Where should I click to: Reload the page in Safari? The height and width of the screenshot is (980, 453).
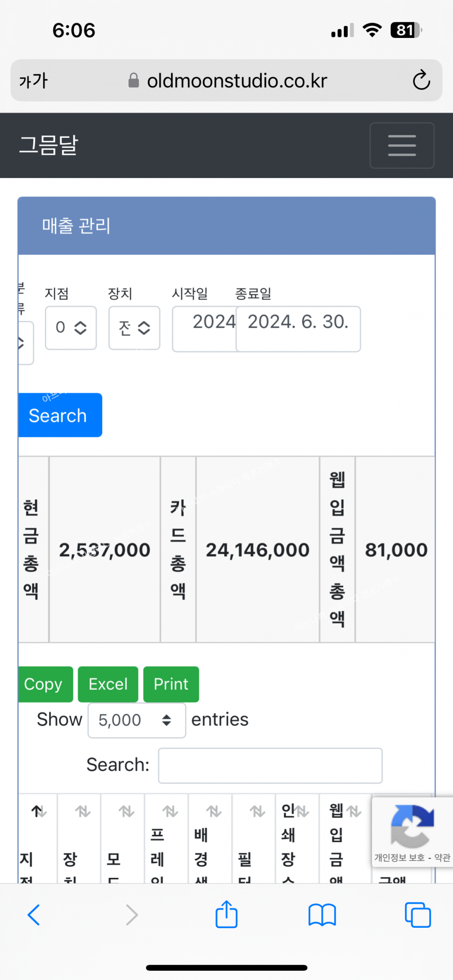[421, 80]
